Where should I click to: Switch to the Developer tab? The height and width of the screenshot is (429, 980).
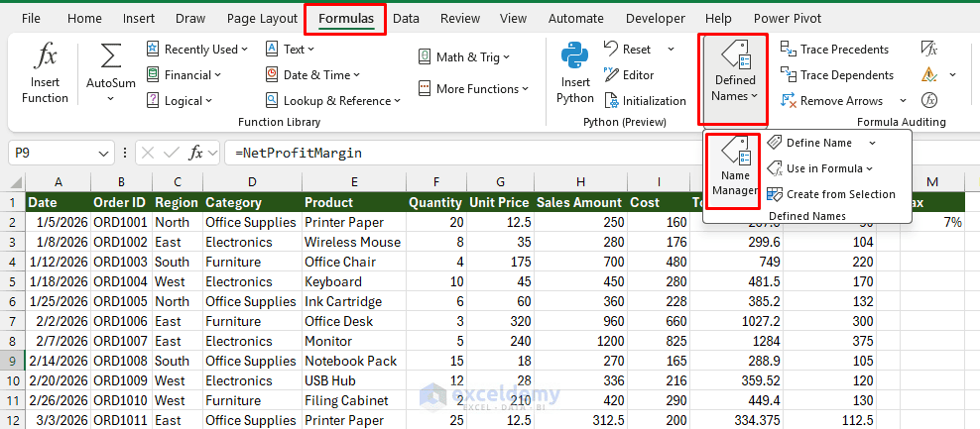657,19
